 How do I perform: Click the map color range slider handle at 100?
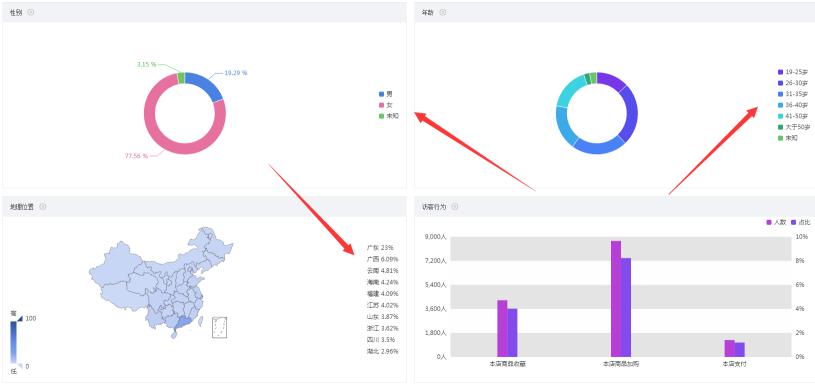point(20,319)
